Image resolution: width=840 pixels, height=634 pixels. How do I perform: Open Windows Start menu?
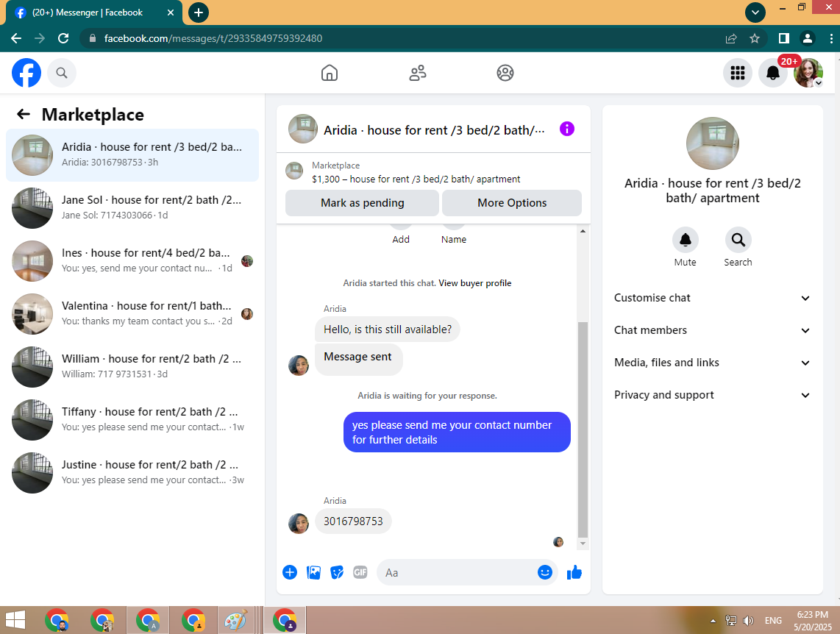[15, 620]
